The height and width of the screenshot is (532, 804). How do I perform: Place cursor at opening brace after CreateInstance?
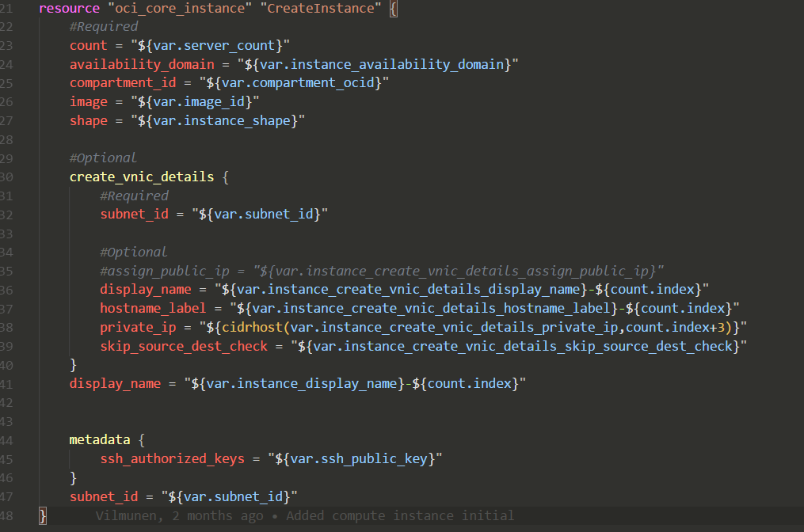point(393,9)
